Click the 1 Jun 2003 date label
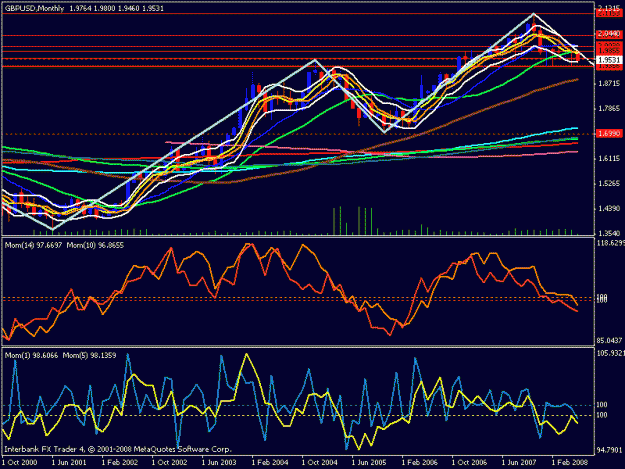625x469 pixels. (219, 463)
